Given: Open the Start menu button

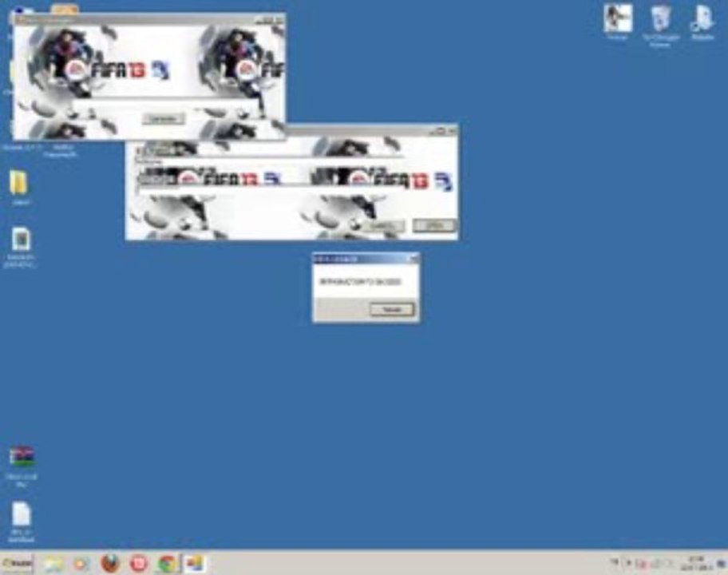Looking at the screenshot, I should point(17,563).
